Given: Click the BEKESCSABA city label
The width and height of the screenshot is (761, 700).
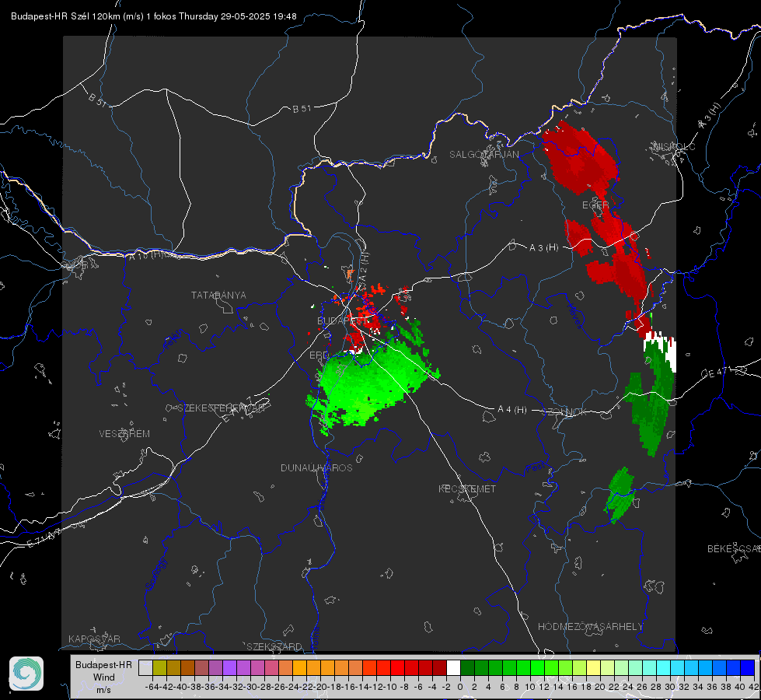Looking at the screenshot, I should [x=734, y=548].
